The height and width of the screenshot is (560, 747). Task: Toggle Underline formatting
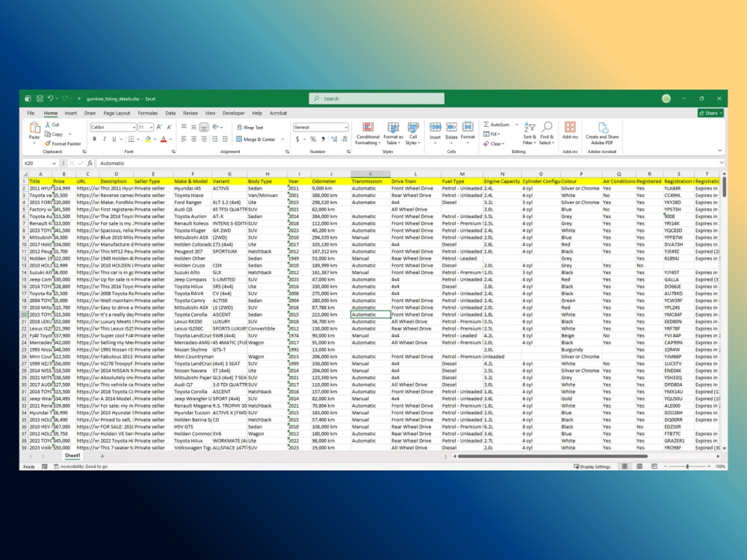coord(114,139)
